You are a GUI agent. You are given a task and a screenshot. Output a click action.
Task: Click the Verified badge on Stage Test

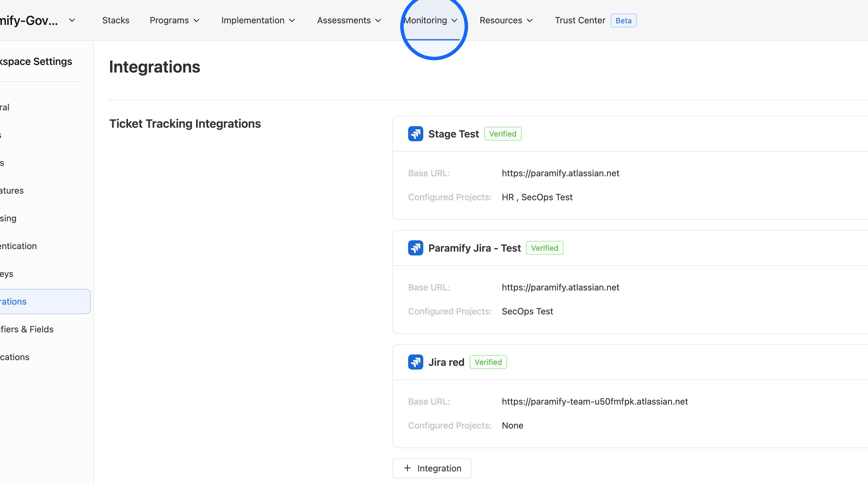pyautogui.click(x=503, y=134)
